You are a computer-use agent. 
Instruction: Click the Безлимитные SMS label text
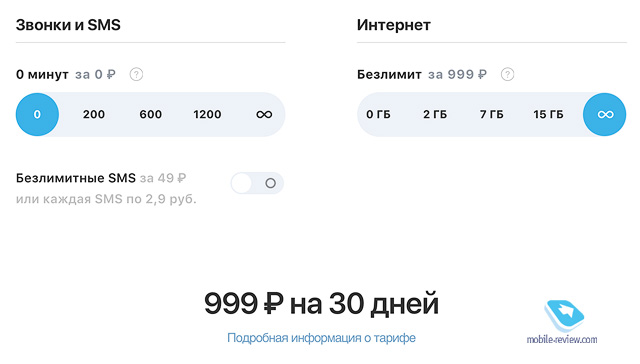pyautogui.click(x=76, y=178)
